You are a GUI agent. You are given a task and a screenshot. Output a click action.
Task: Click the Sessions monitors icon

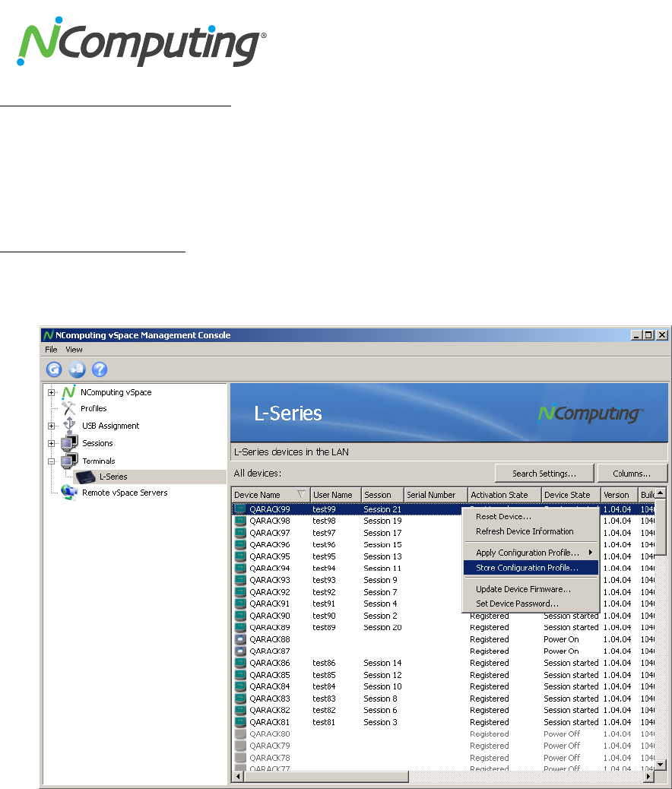click(69, 443)
